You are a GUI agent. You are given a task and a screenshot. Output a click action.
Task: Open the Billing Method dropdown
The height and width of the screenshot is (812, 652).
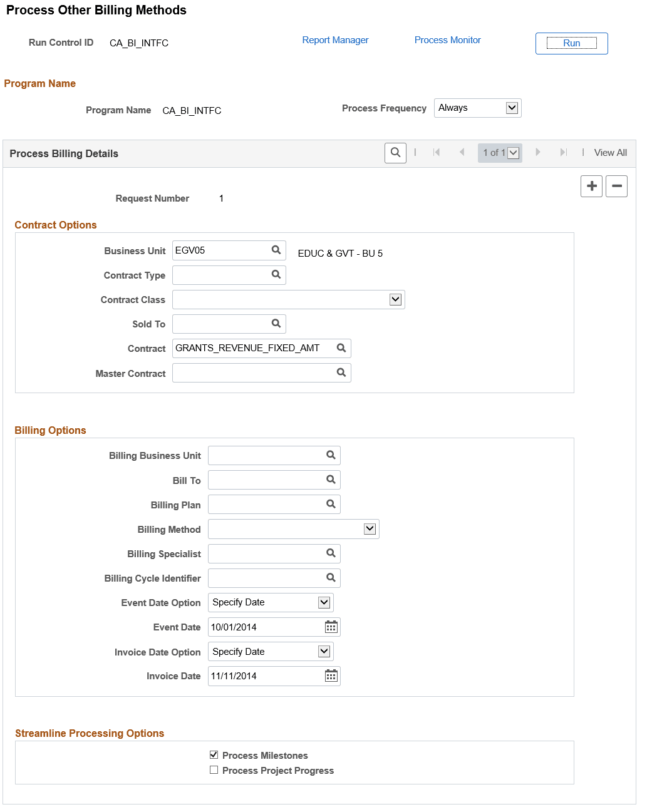371,528
